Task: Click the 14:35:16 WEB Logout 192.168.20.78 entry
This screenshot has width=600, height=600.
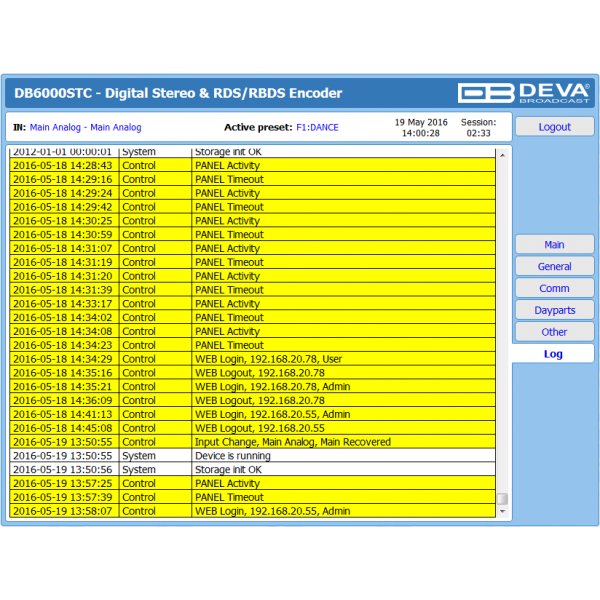Action: tap(253, 373)
